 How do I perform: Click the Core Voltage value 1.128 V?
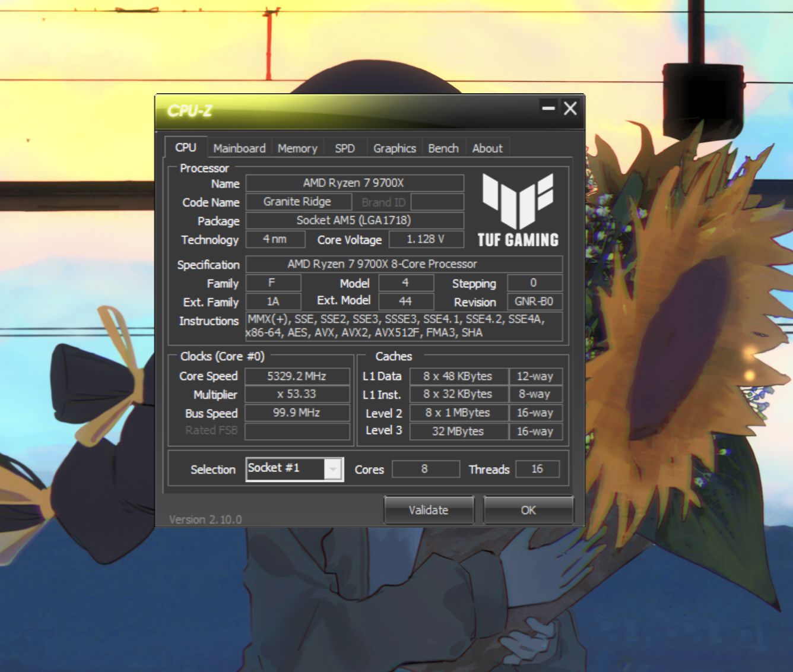pyautogui.click(x=426, y=239)
